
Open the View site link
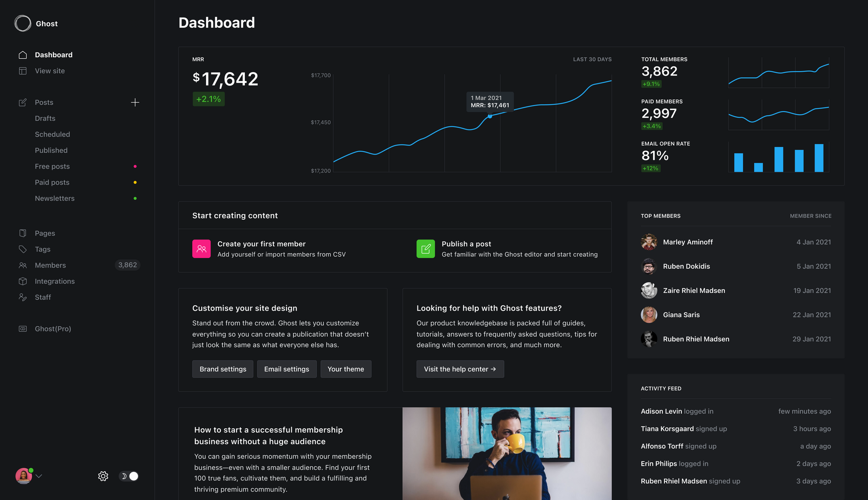[x=50, y=70]
